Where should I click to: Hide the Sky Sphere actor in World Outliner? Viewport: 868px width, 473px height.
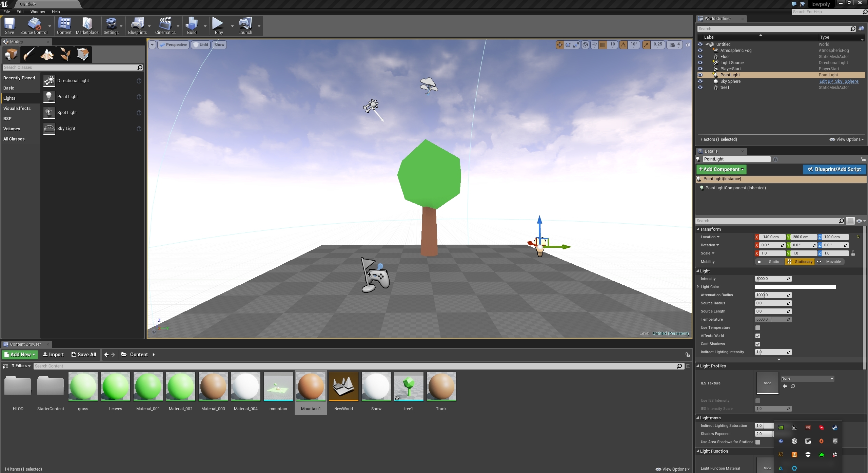pyautogui.click(x=700, y=81)
